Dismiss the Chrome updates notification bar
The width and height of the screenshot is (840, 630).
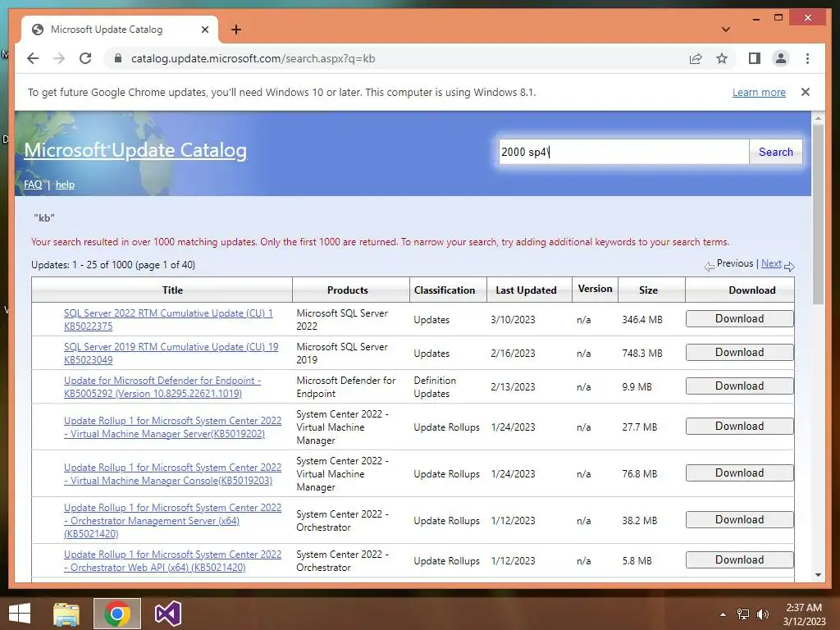806,92
